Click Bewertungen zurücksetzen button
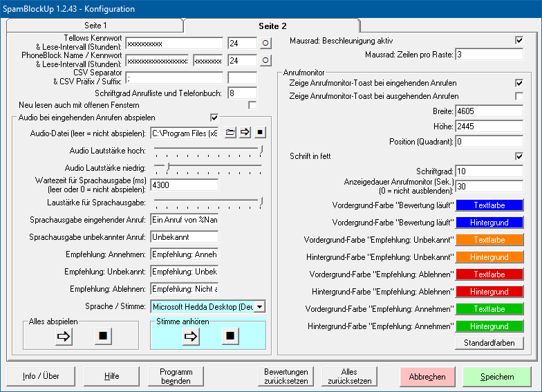The image size is (542, 392). 286,376
